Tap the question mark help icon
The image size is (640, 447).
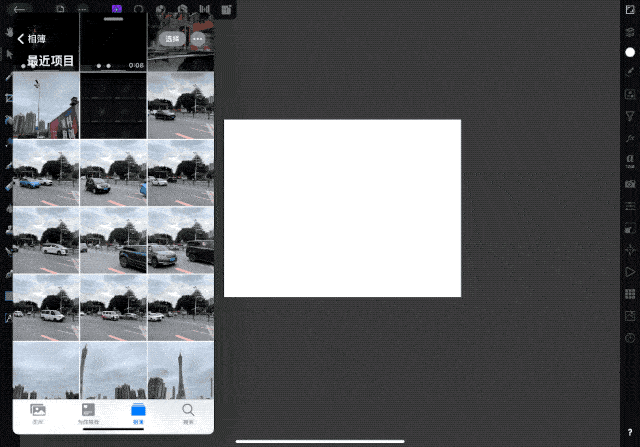click(629, 431)
